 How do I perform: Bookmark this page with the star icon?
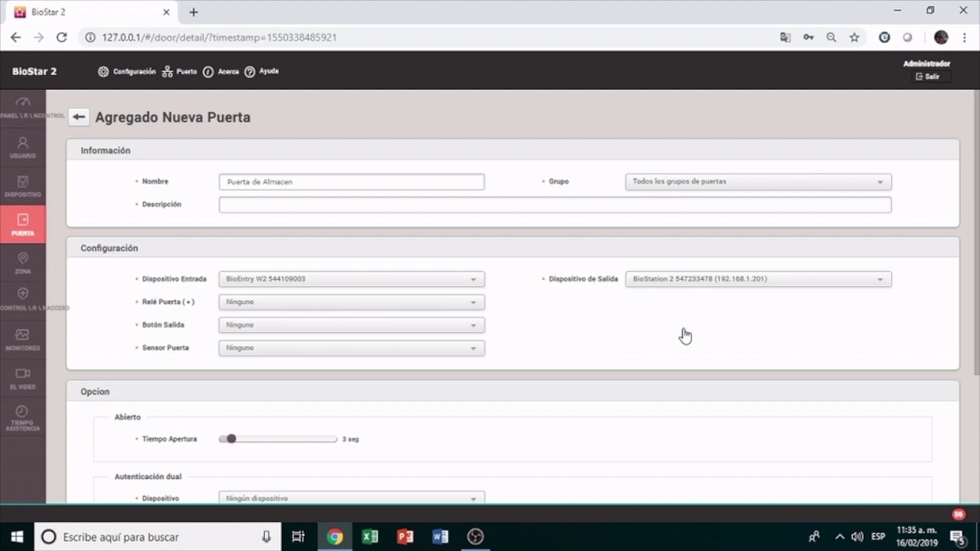click(854, 37)
